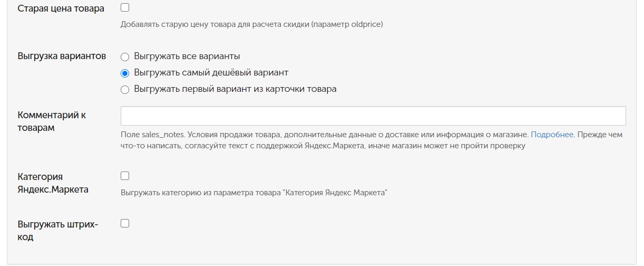Click the Комментарий к товарам label

pos(52,121)
